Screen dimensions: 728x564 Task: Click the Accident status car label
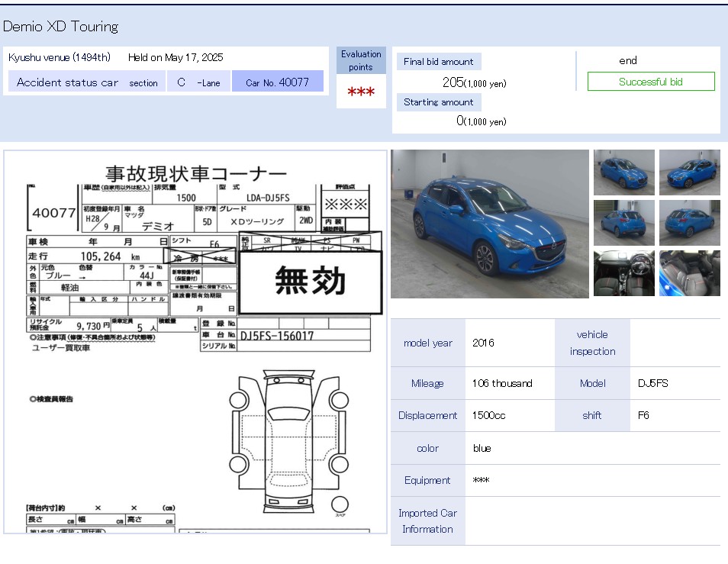[x=67, y=82]
